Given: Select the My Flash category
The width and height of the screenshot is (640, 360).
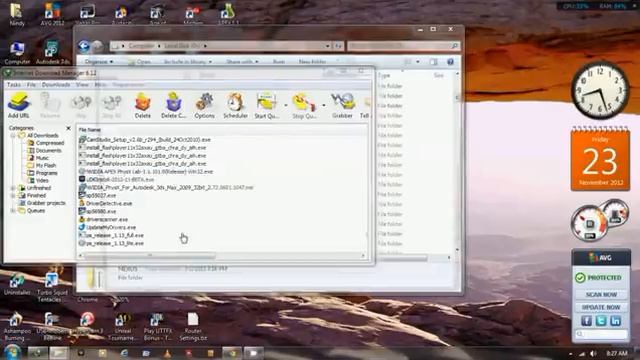Looking at the screenshot, I should [x=46, y=165].
